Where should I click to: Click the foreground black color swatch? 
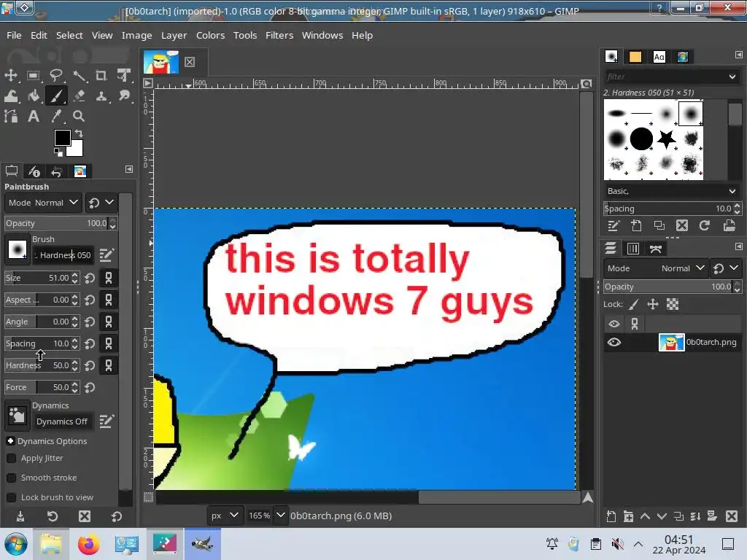click(x=63, y=138)
